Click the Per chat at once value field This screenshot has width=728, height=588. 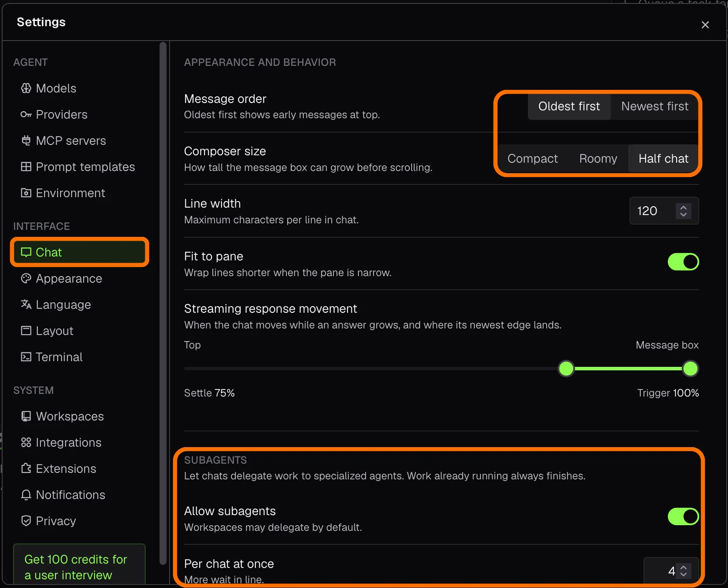tap(671, 571)
